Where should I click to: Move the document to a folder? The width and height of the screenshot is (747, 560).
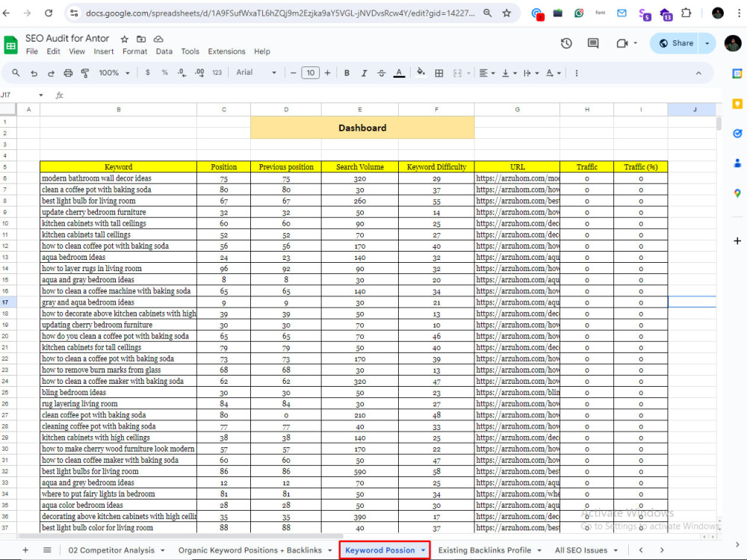141,39
